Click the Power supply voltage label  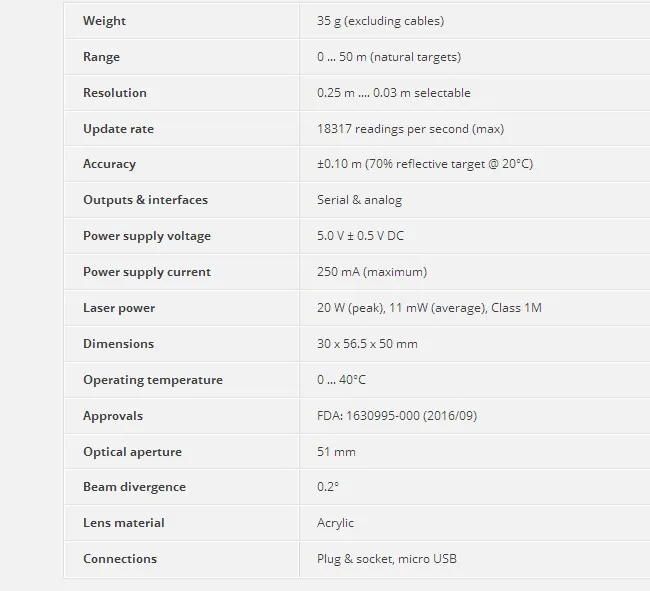pyautogui.click(x=146, y=236)
